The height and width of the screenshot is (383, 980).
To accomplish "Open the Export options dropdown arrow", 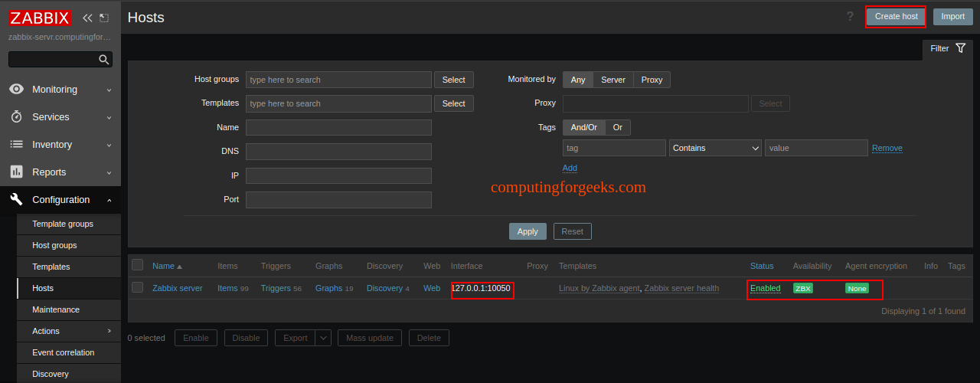I will 323,338.
